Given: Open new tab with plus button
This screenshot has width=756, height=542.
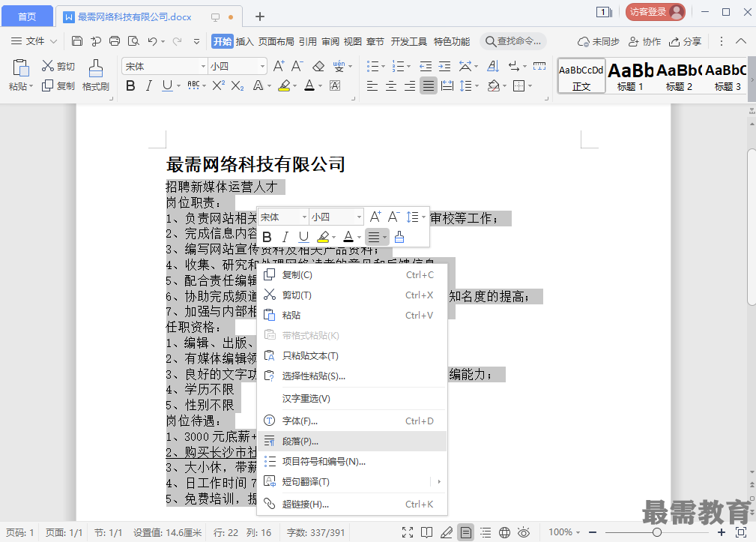Looking at the screenshot, I should pyautogui.click(x=260, y=16).
